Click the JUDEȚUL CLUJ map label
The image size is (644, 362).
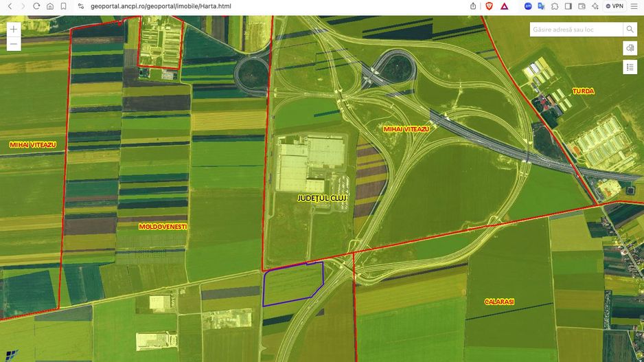tap(322, 198)
